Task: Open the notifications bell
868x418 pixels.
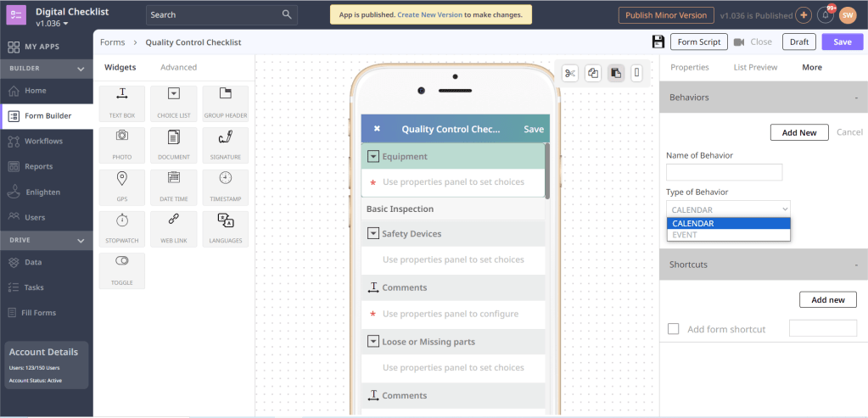Action: click(825, 15)
